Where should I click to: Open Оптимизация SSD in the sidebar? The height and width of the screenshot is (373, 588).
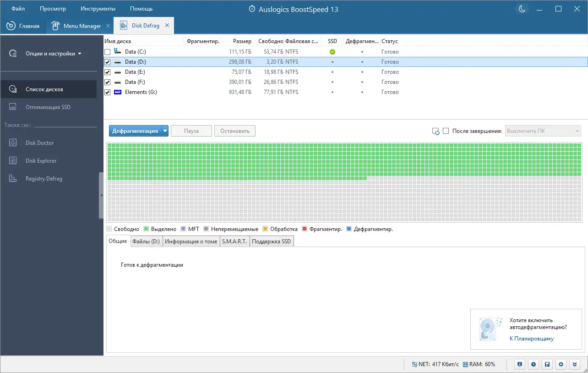tap(49, 107)
